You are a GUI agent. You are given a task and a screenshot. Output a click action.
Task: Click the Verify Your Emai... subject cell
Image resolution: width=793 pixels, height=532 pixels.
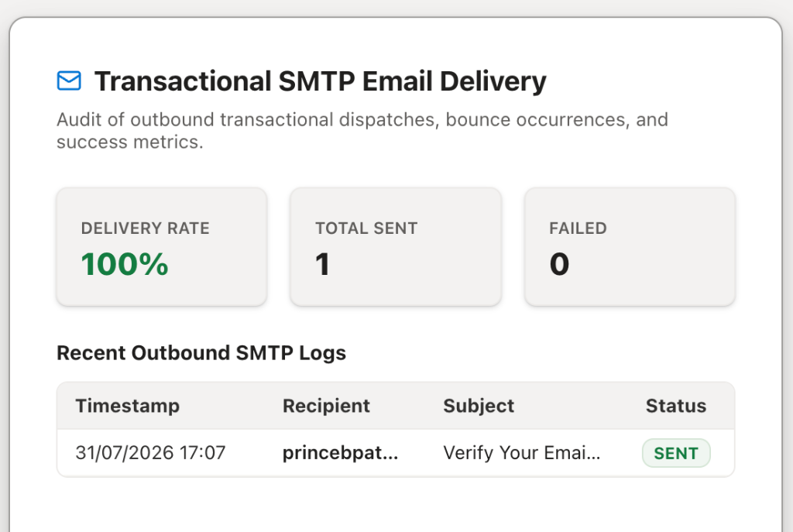click(x=522, y=452)
